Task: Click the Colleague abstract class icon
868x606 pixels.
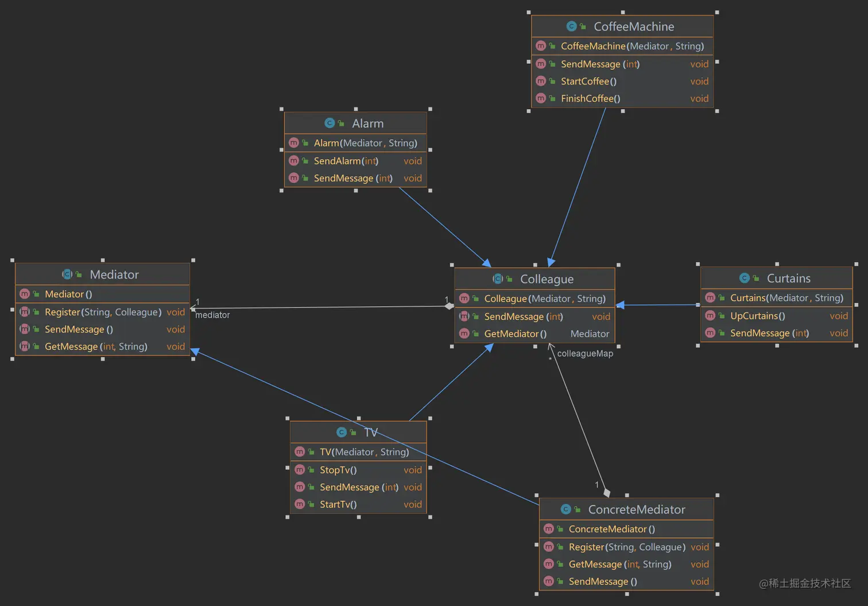Action: pyautogui.click(x=498, y=279)
